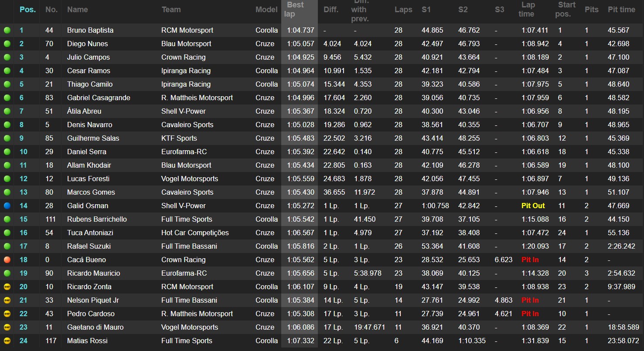Click yellow flag icon for Ricardo Zonta
Viewport: 644px width, 351px height.
[7, 287]
